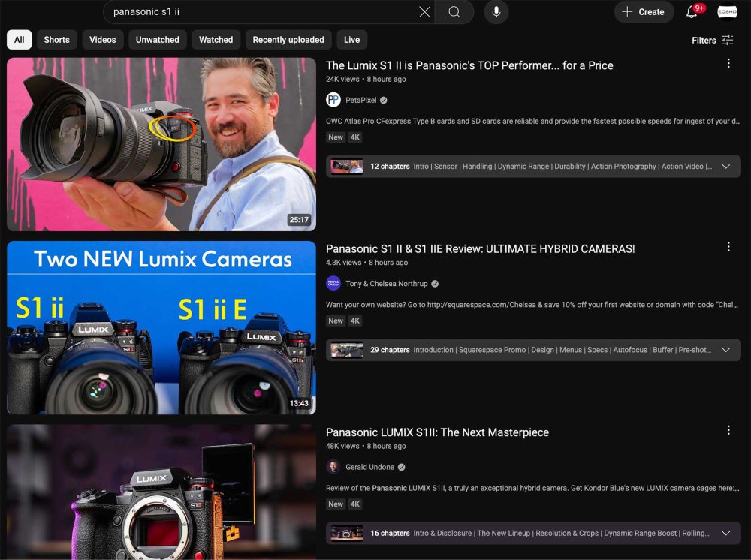The image size is (751, 560).
Task: Switch to Recently uploaded results
Action: pyautogui.click(x=288, y=40)
